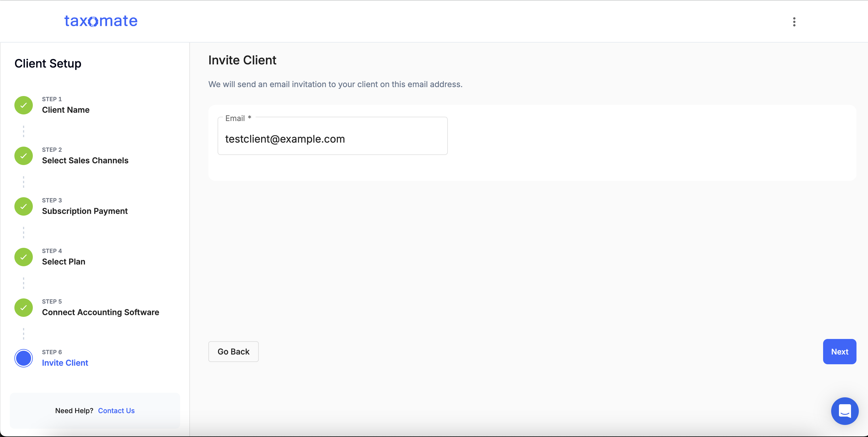Go to Subscription Payment step
This screenshot has width=868, height=437.
click(x=85, y=211)
